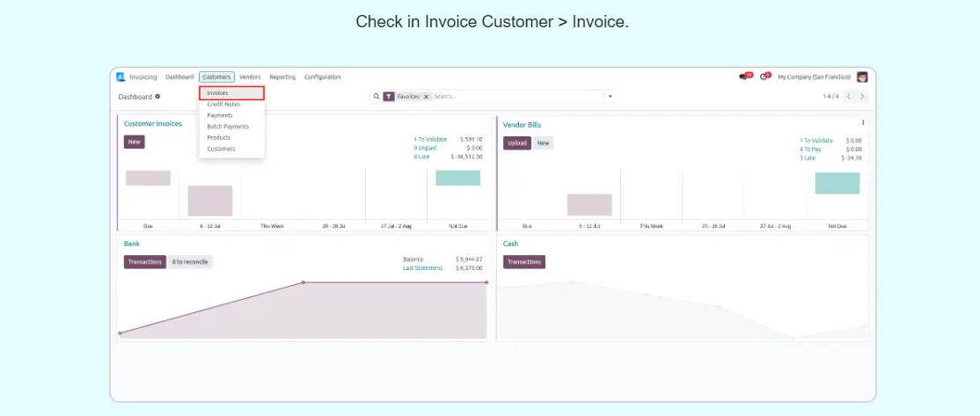Open the activities clock icon
Viewport: 980px width, 416px height.
pyautogui.click(x=764, y=77)
